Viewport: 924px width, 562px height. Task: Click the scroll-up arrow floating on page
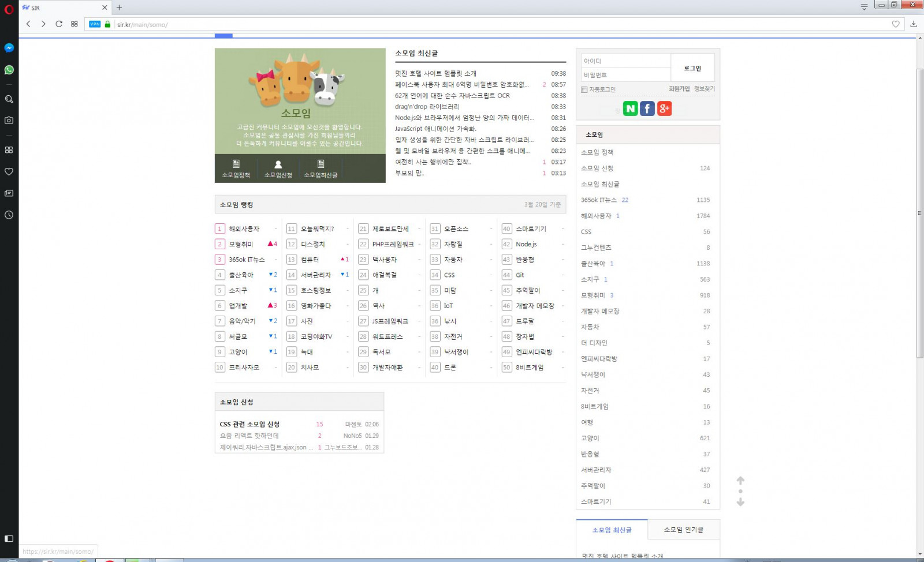pos(740,481)
